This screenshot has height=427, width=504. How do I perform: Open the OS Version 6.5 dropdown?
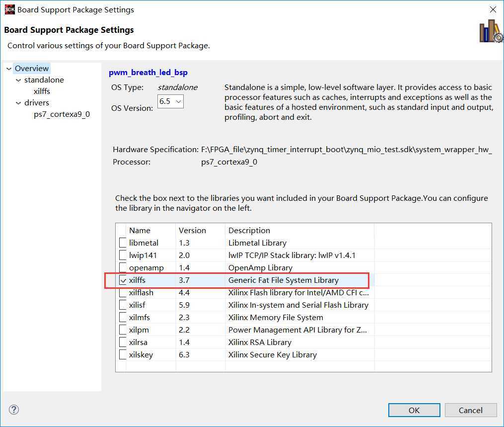pyautogui.click(x=170, y=101)
